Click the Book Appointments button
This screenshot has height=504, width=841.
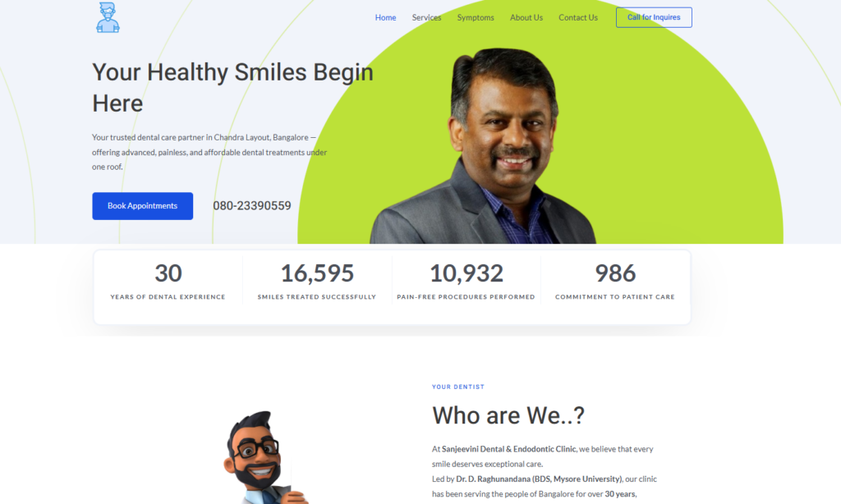coord(143,206)
